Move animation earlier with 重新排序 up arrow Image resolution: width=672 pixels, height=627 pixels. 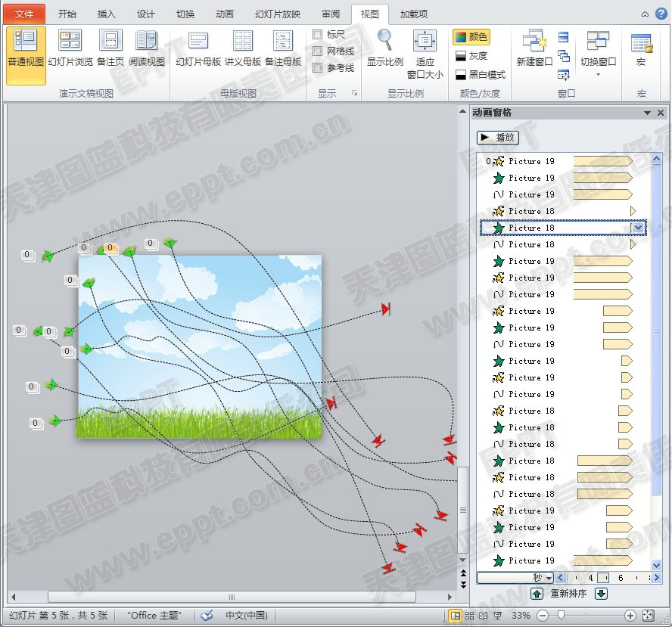(x=537, y=594)
